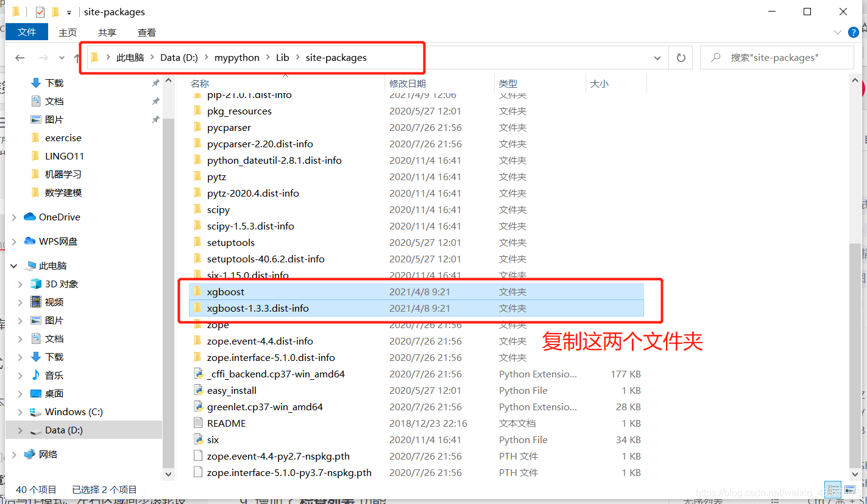The height and width of the screenshot is (504, 867).
Task: Open 机器学习 folder in sidebar
Action: (x=63, y=174)
